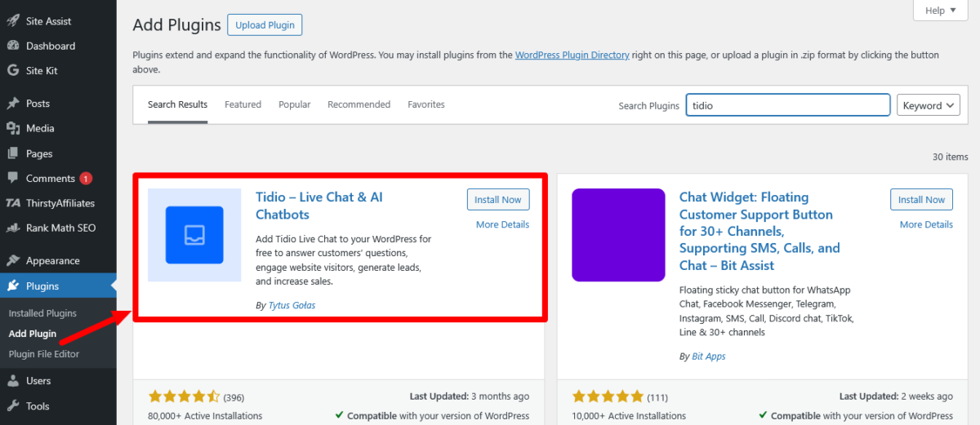980x425 pixels.
Task: Switch to the Recommended tab
Action: click(x=359, y=104)
